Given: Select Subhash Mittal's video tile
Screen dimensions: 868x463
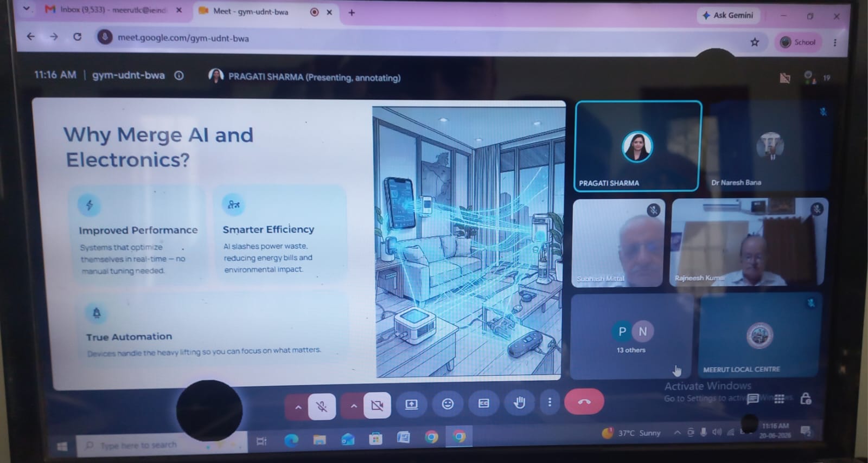Looking at the screenshot, I should (617, 242).
